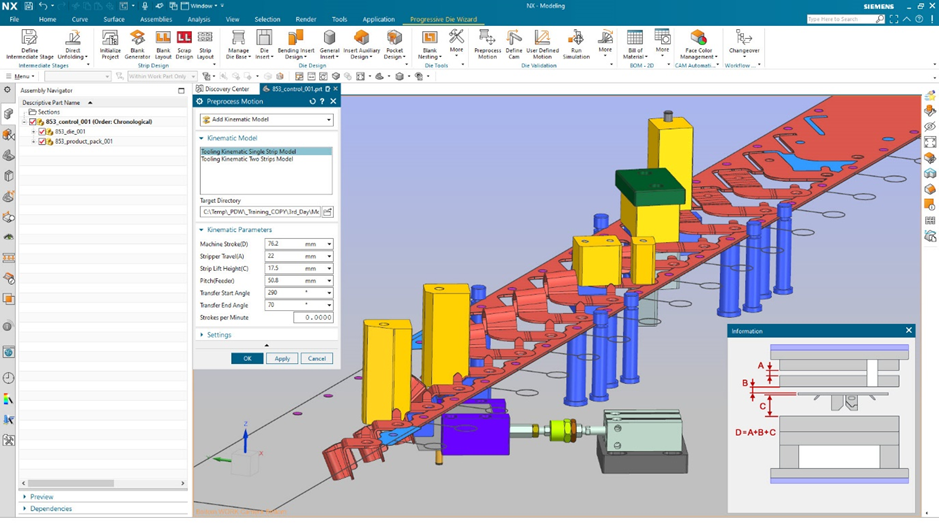Collapse Kinematic Model section
This screenshot has height=528, width=939.
point(201,138)
